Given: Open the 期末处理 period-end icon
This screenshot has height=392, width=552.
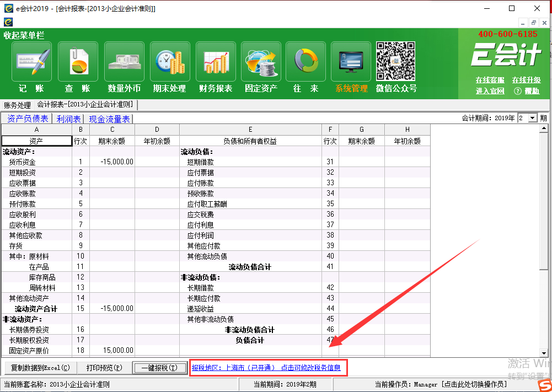Looking at the screenshot, I should tap(170, 62).
